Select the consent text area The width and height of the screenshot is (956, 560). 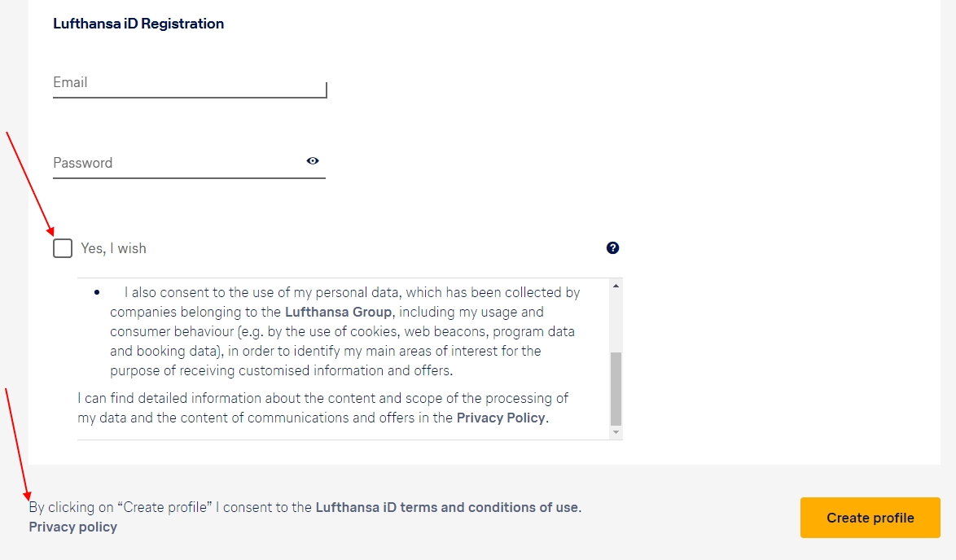342,358
